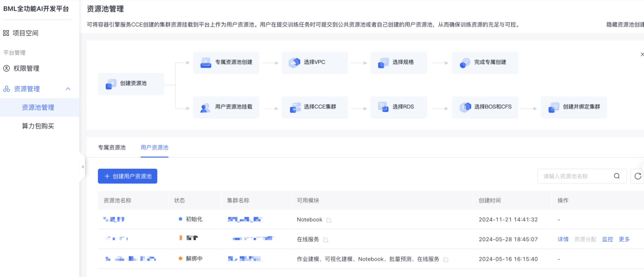Image resolution: width=644 pixels, height=277 pixels.
Task: Click the 解绑中 status text
Action: (194, 259)
